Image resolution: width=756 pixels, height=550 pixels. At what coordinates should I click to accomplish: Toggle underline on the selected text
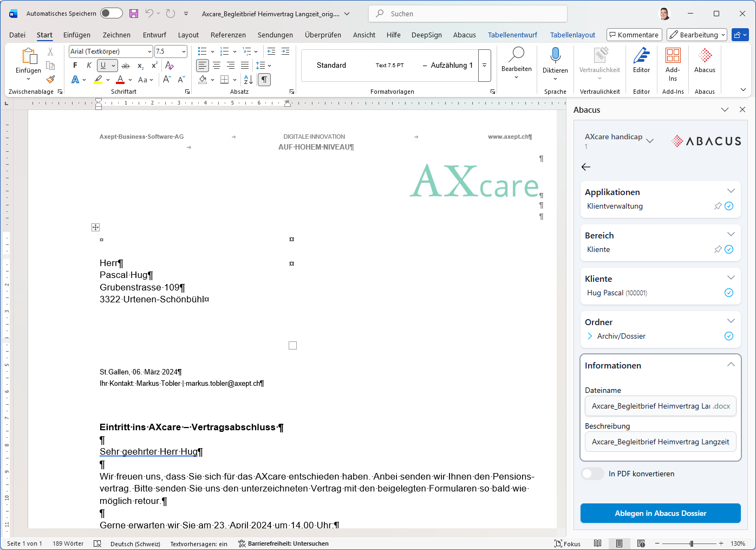[x=103, y=66]
